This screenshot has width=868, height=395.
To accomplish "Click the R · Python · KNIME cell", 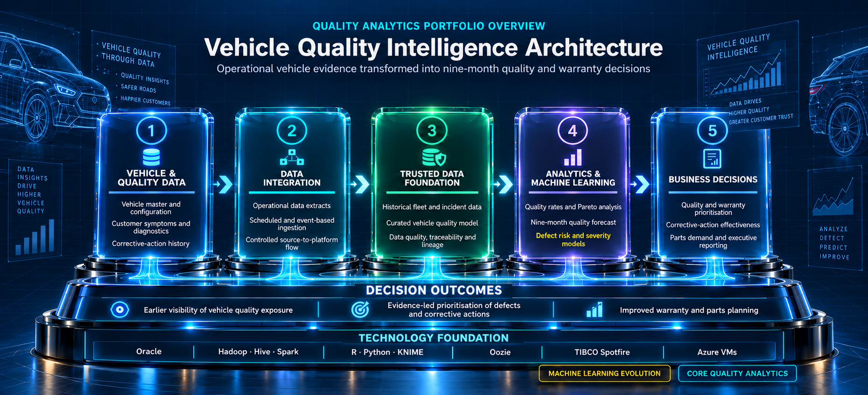I will coord(388,352).
